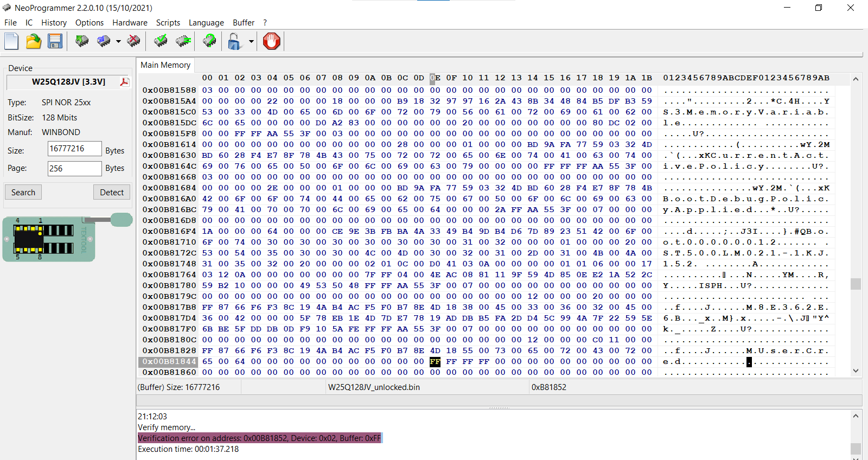The width and height of the screenshot is (868, 460).
Task: Expand the padlock protection dropdown arrow
Action: [251, 41]
